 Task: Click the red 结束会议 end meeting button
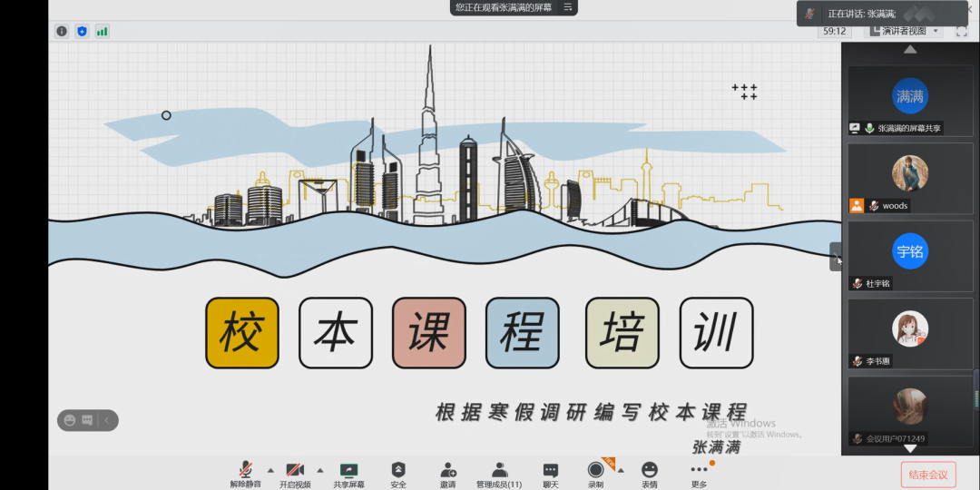coord(927,475)
